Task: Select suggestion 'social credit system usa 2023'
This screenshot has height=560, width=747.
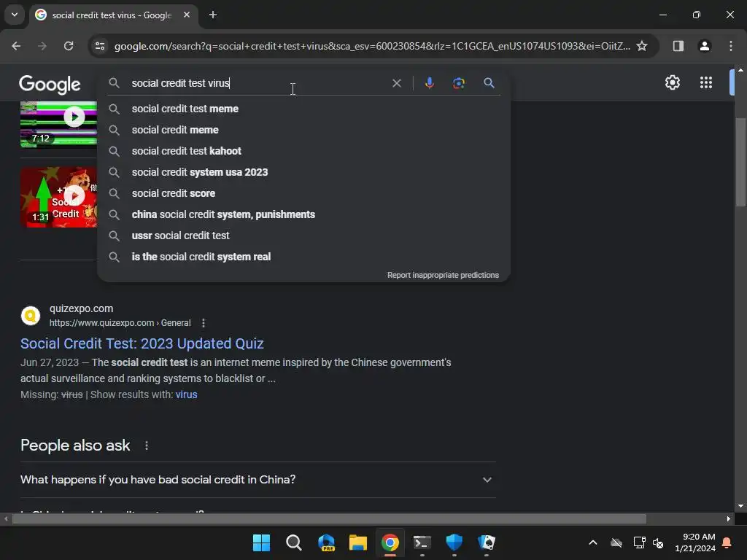Action: [x=304, y=172]
